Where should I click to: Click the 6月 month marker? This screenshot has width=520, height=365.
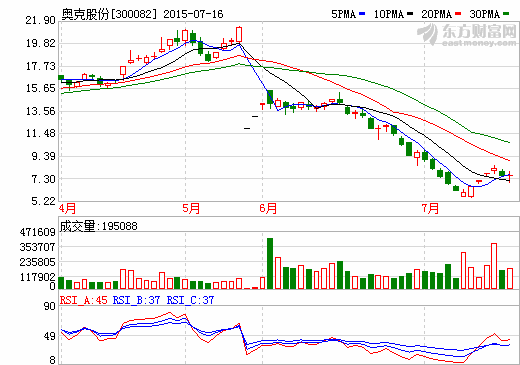[x=268, y=209]
